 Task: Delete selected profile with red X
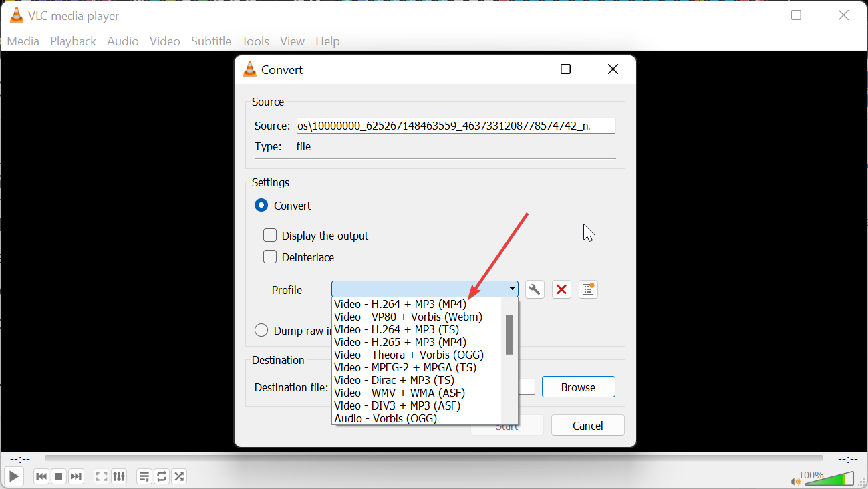[561, 289]
